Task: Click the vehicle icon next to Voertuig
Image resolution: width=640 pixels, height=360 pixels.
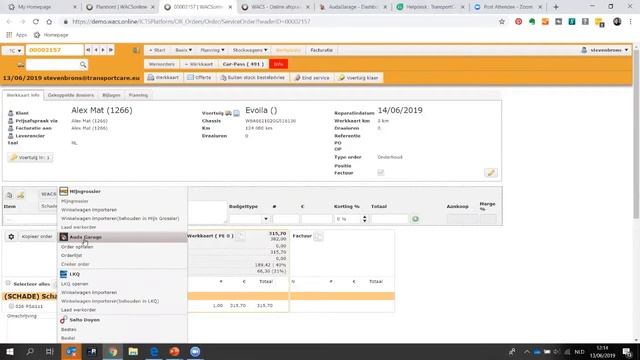Action: pos(229,113)
